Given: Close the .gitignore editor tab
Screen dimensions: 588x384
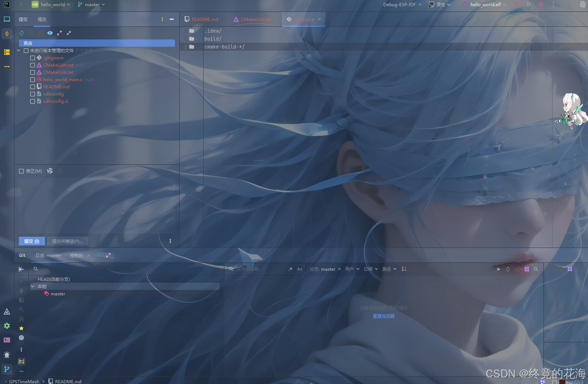Looking at the screenshot, I should 320,19.
